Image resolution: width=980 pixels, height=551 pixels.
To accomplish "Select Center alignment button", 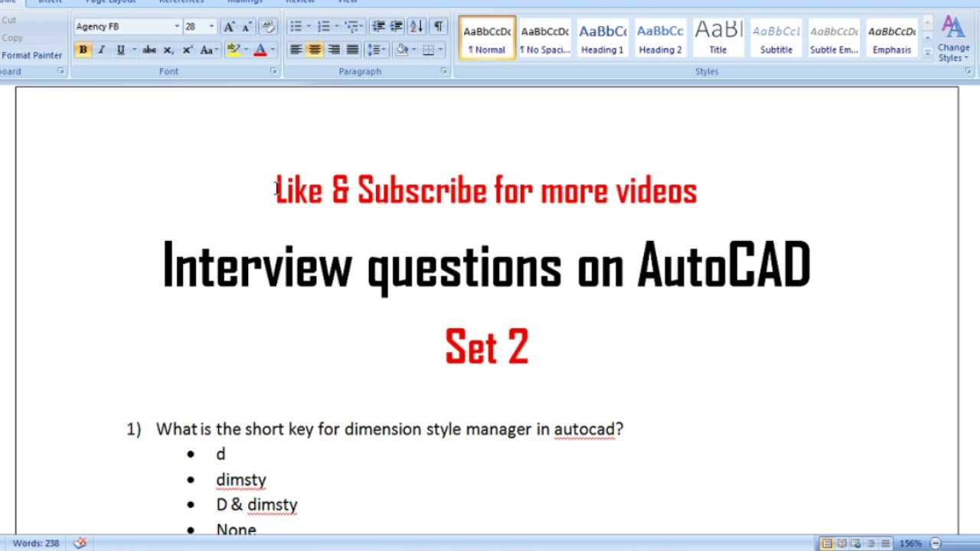I will tap(315, 50).
